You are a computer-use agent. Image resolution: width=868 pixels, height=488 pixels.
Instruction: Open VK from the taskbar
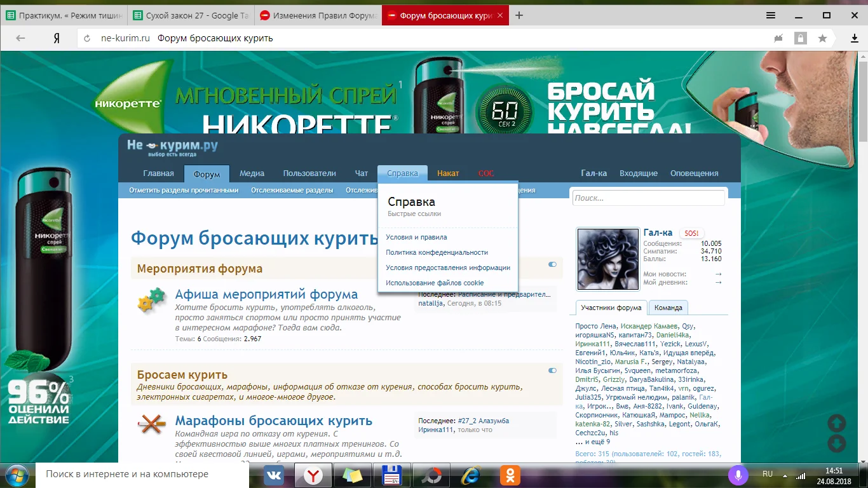pyautogui.click(x=274, y=475)
